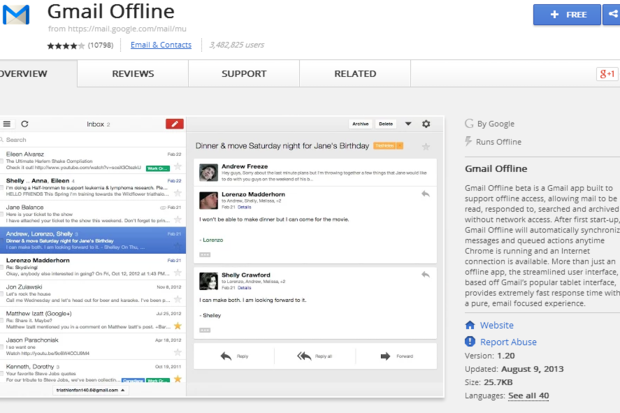Click the Search field in the inbox

(93, 140)
